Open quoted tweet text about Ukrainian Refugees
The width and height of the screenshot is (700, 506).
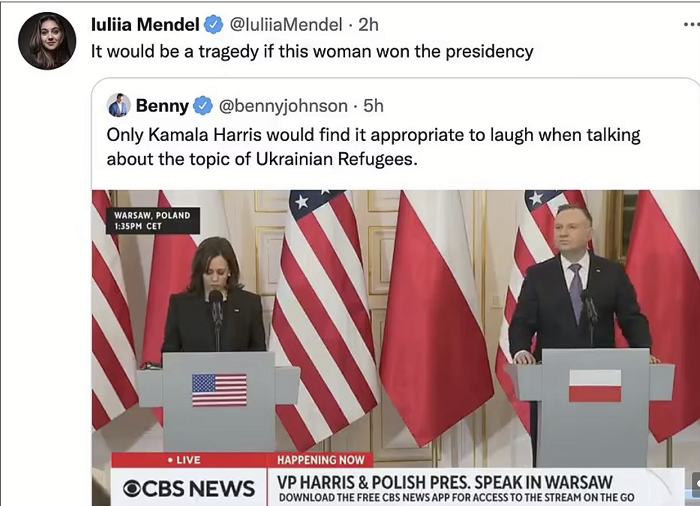(x=373, y=147)
